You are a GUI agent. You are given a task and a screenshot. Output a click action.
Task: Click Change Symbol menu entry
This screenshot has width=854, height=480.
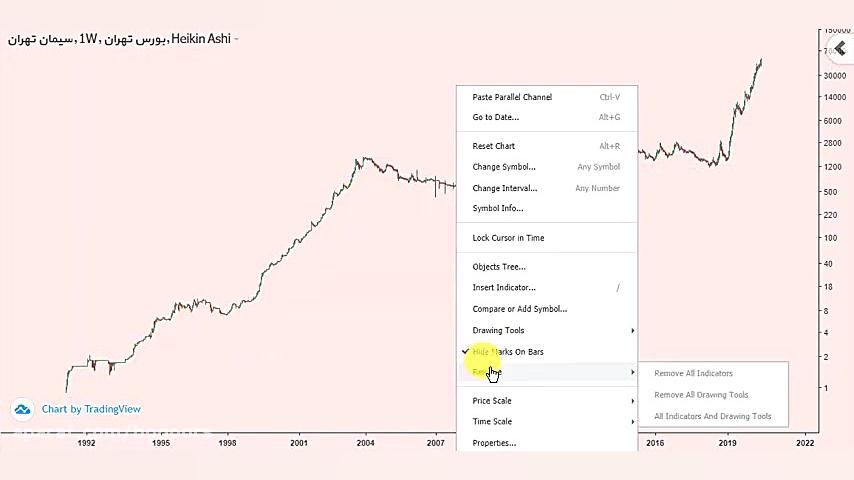click(504, 167)
